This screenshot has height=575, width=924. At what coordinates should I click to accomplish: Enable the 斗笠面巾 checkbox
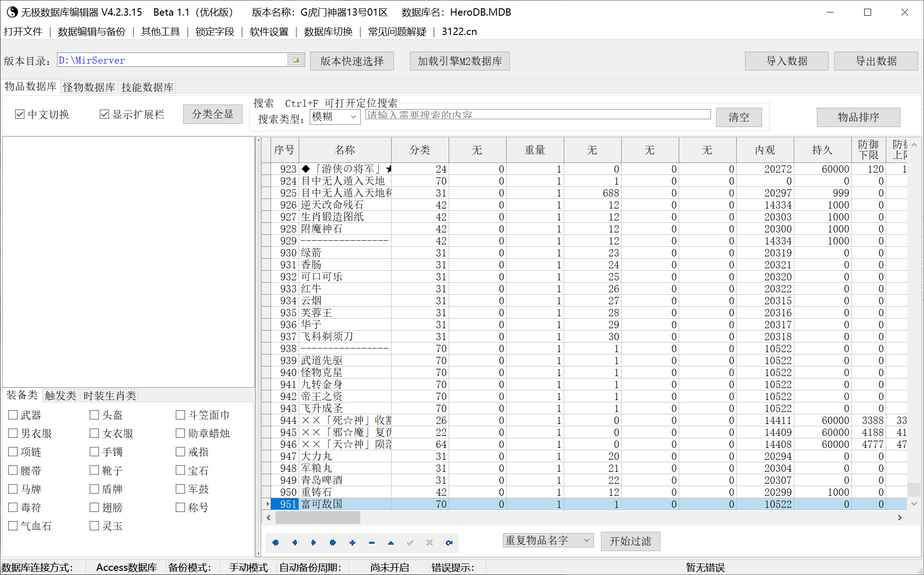point(180,415)
